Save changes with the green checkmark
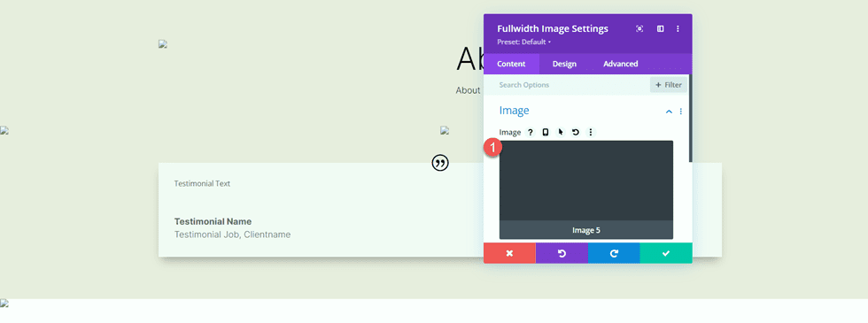868x323 pixels. point(666,253)
